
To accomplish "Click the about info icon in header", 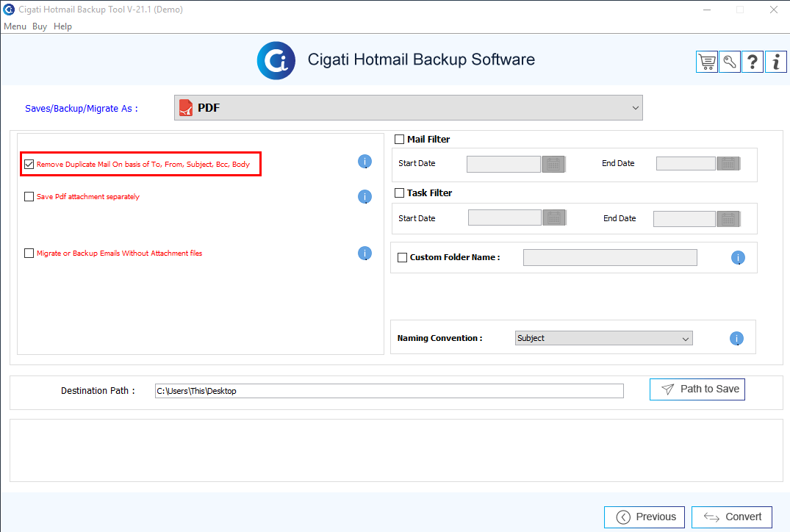I will click(x=776, y=62).
